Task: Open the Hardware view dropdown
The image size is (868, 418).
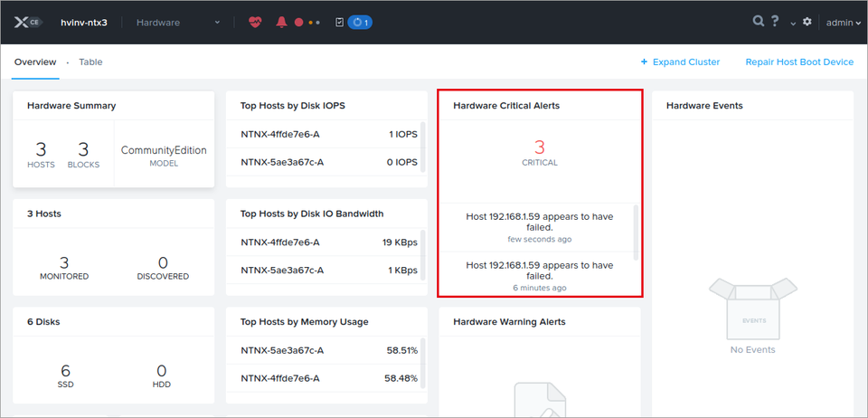Action: point(178,23)
